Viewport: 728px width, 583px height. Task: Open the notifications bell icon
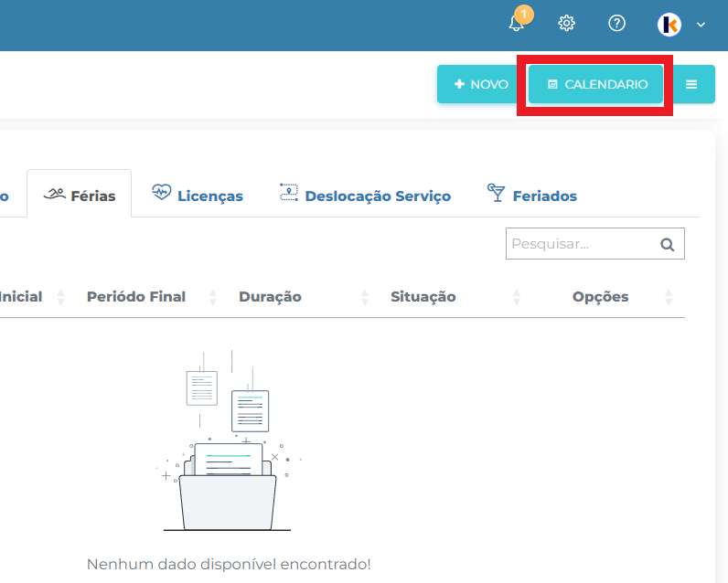tap(517, 24)
